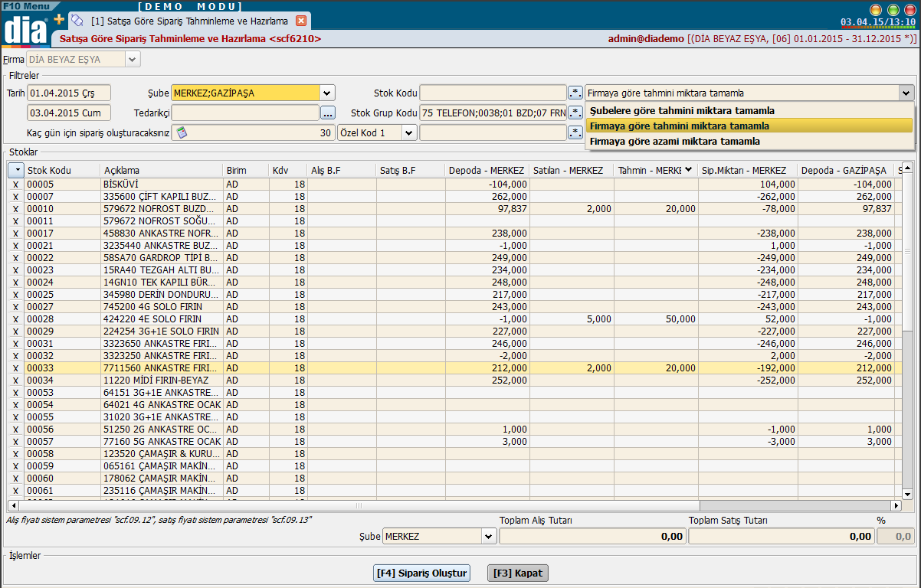The image size is (921, 588).
Task: Click the start date field 01.04.2015
Action: [x=69, y=93]
